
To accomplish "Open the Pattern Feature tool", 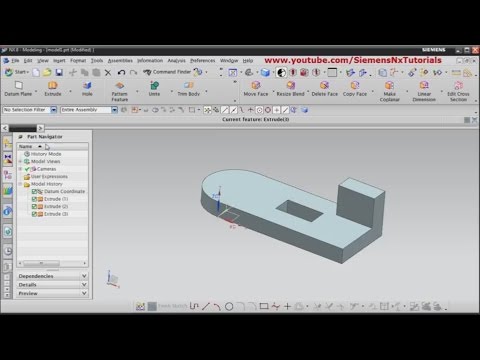I will pos(120,86).
